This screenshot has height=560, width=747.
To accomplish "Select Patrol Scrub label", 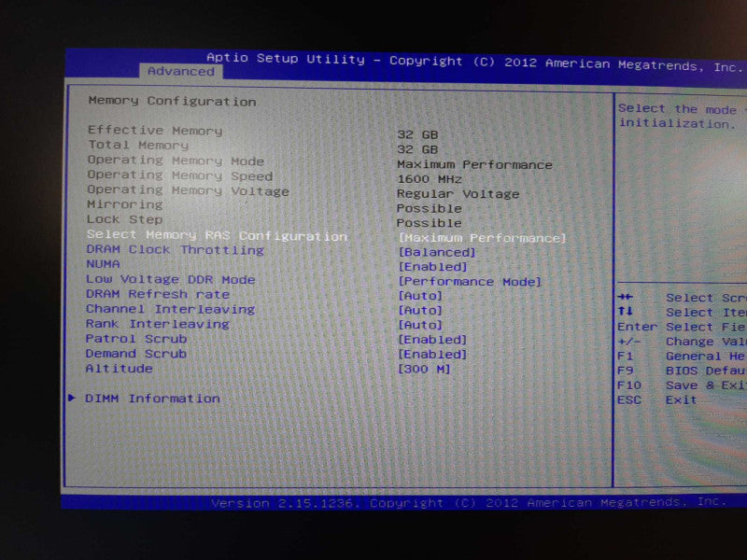I will [x=136, y=339].
